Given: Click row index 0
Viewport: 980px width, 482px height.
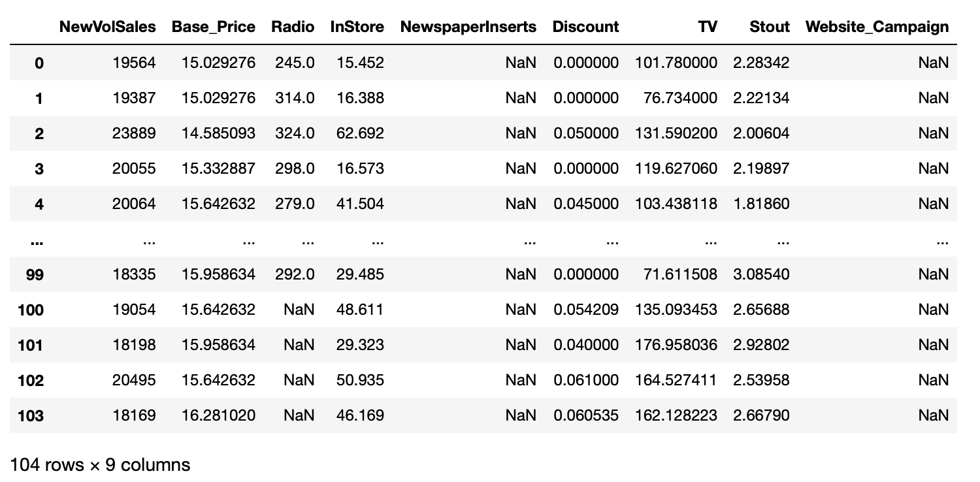Looking at the screenshot, I should 39,63.
